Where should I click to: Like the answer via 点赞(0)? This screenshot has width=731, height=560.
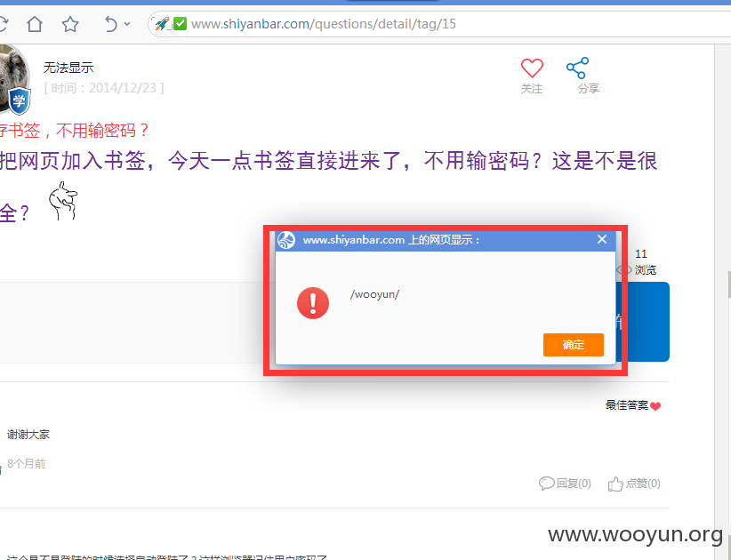click(x=634, y=484)
